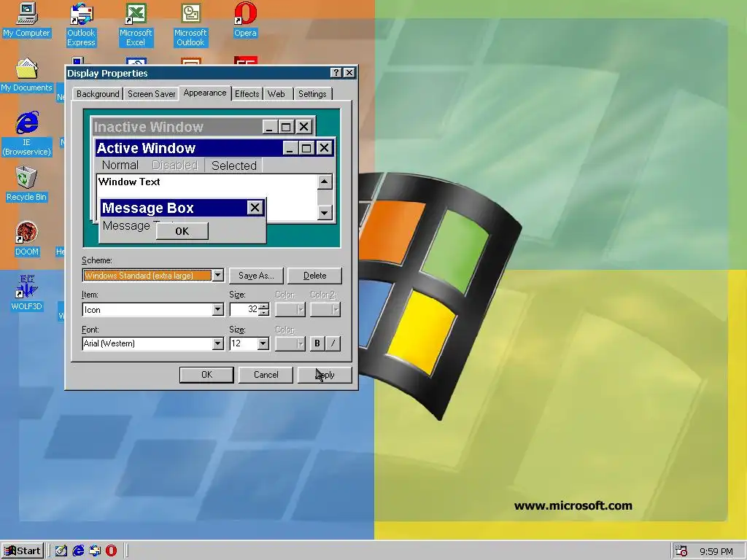Click the Task Scheduler tray icon
The image size is (747, 560).
point(681,551)
